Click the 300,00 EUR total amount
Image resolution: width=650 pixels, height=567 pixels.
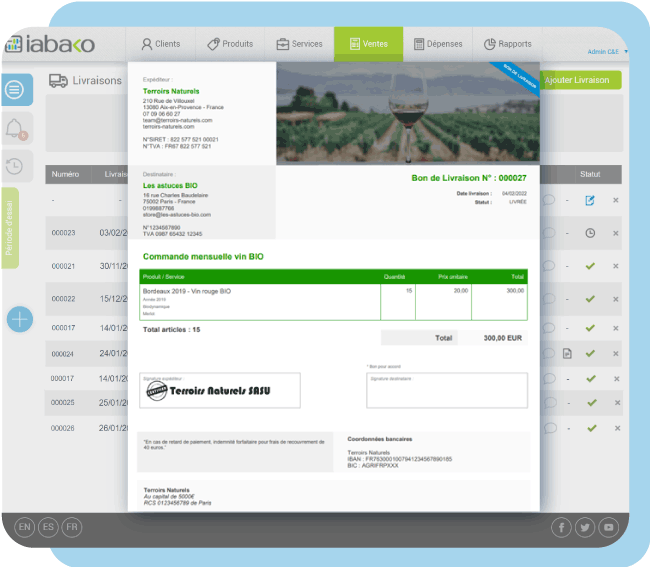point(502,338)
